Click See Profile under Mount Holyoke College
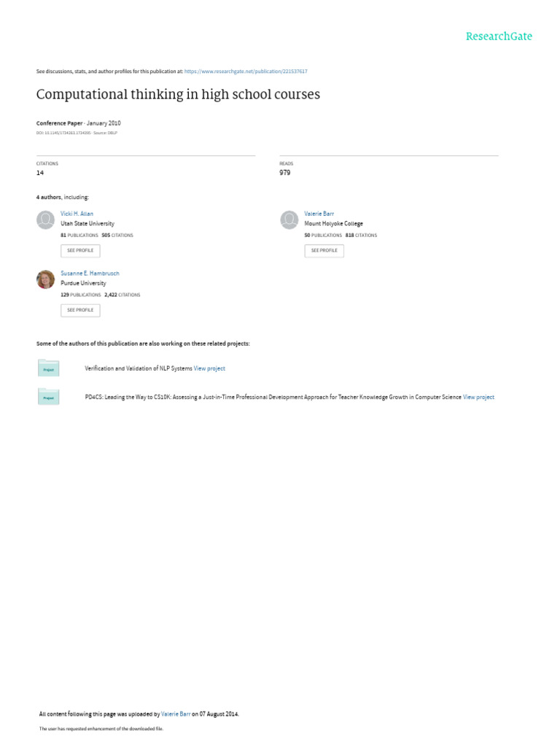This screenshot has width=560, height=747. [x=324, y=251]
